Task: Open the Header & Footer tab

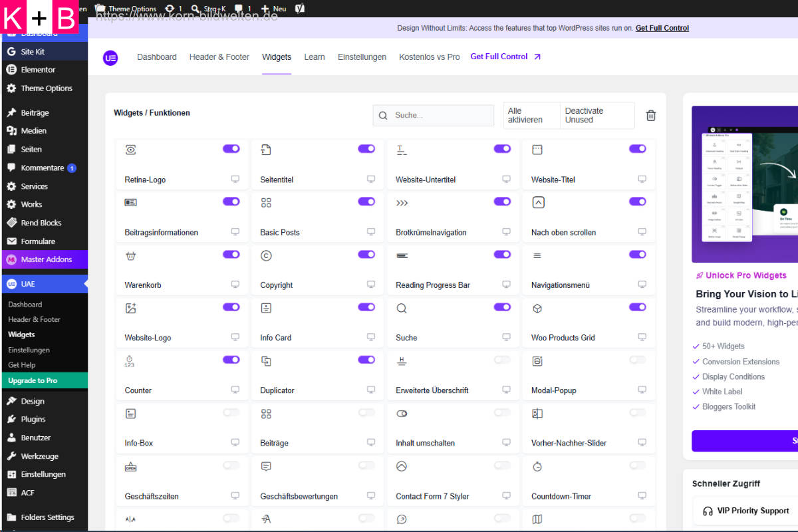Action: 219,57
